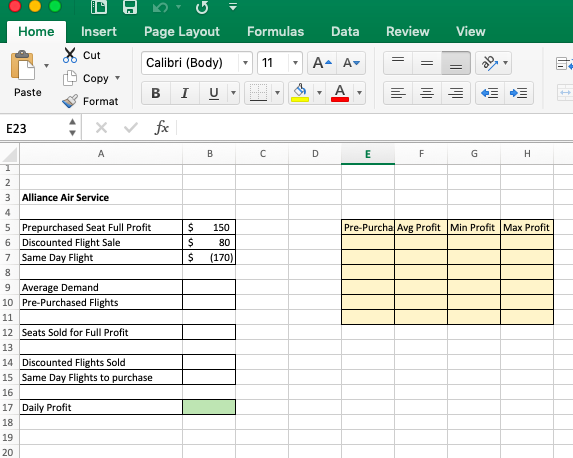Screen dimensions: 573x458
Task: Switch to the View tab
Action: 470,32
